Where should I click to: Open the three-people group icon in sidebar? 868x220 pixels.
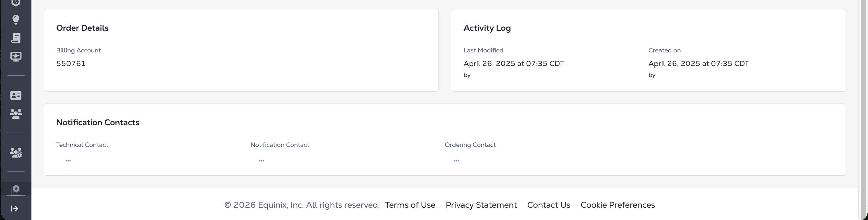tap(16, 114)
